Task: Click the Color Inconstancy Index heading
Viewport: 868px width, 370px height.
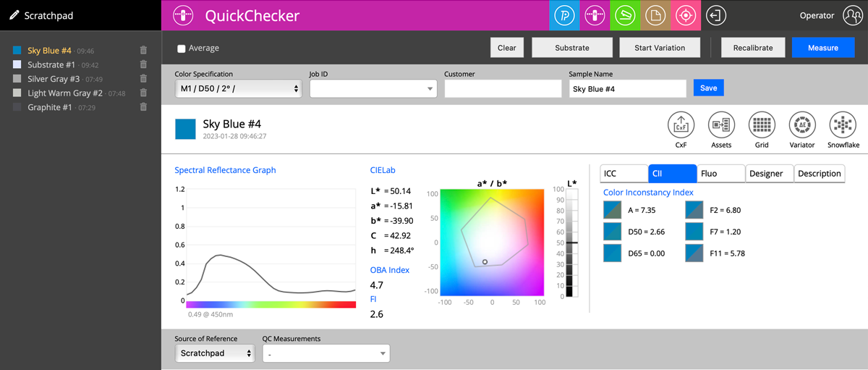Action: pyautogui.click(x=648, y=192)
